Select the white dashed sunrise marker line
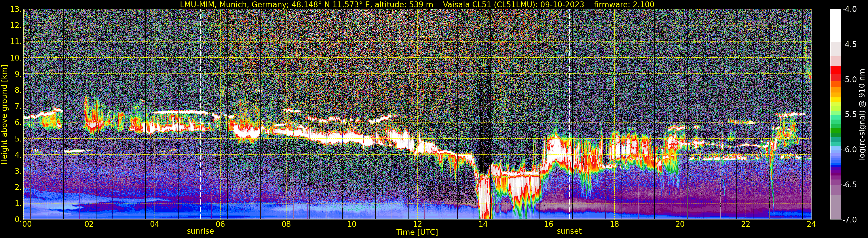Image resolution: width=868 pixels, height=238 pixels. pos(200,114)
